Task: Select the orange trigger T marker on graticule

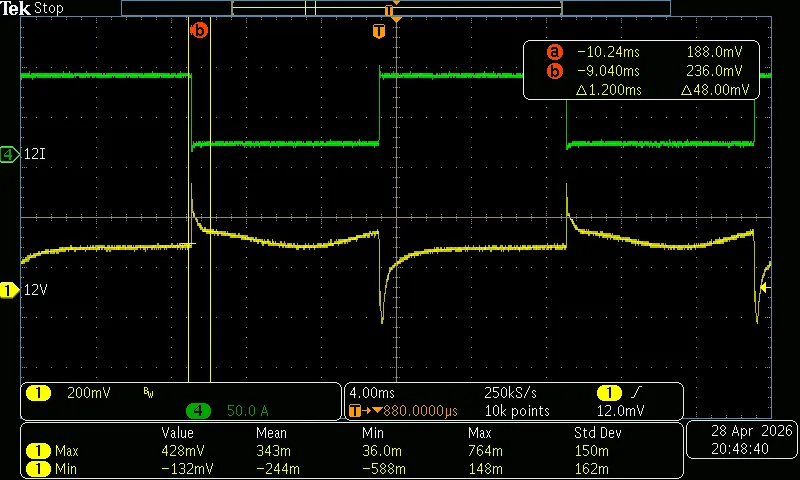Action: (379, 32)
